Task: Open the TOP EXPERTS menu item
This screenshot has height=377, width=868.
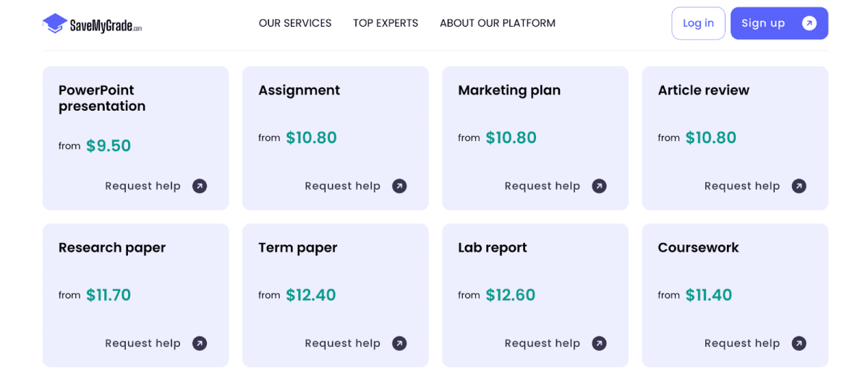Action: pyautogui.click(x=386, y=23)
